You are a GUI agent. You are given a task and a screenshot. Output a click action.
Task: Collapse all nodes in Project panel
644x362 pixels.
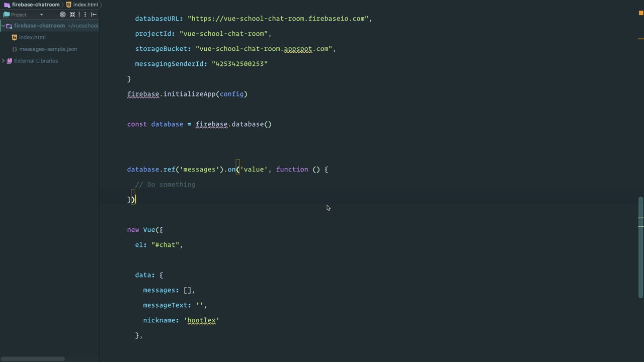click(x=72, y=15)
